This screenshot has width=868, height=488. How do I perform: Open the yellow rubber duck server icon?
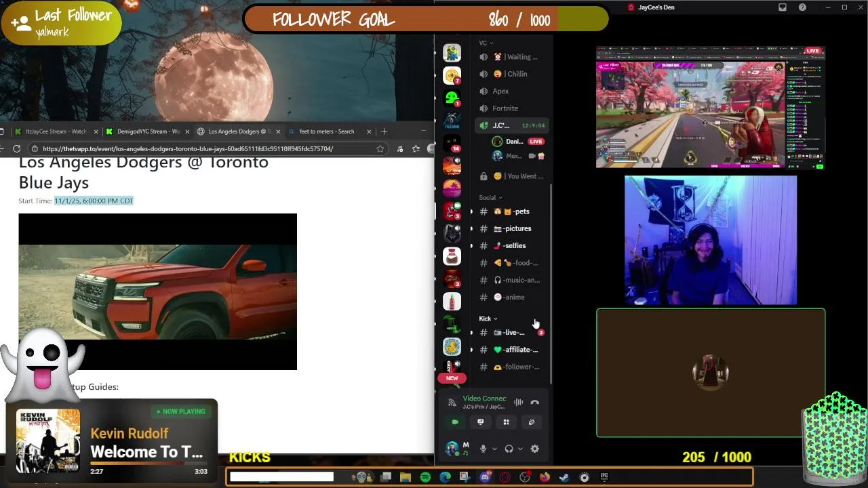tap(452, 346)
